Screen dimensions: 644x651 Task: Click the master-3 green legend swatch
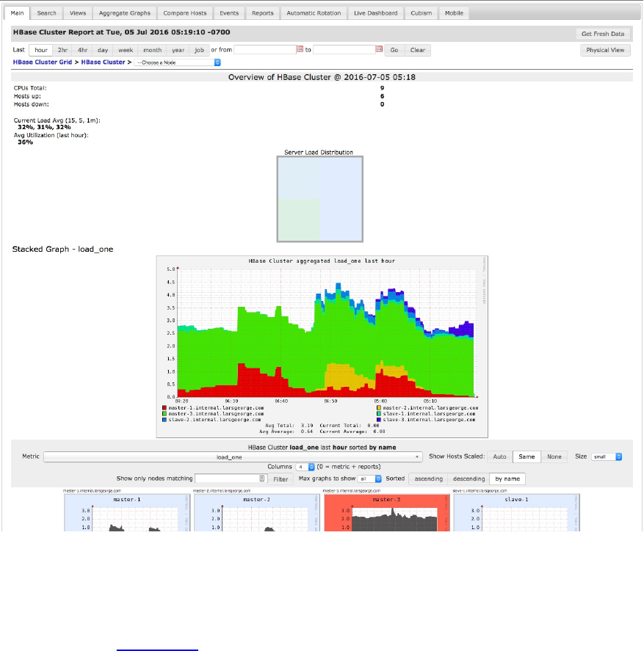[164, 414]
